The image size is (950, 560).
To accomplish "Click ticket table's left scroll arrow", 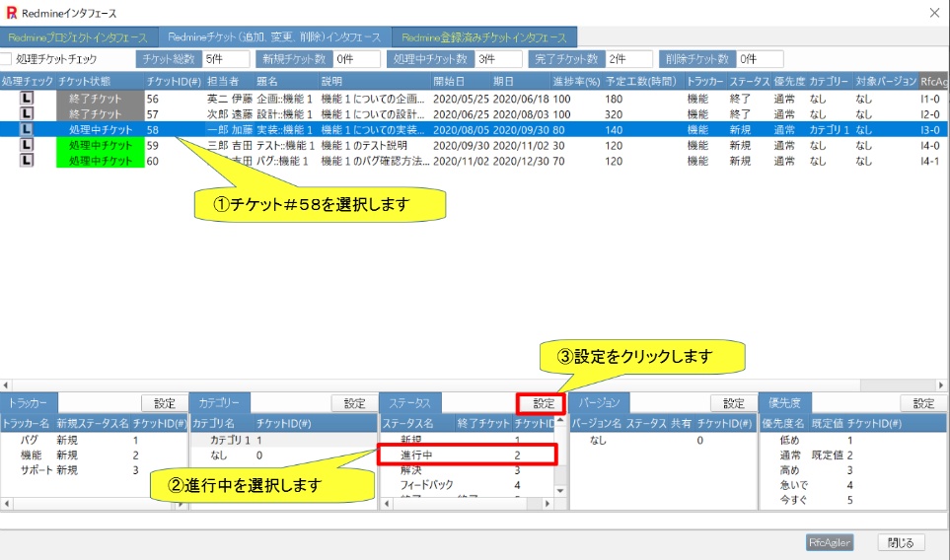I will 6,385.
